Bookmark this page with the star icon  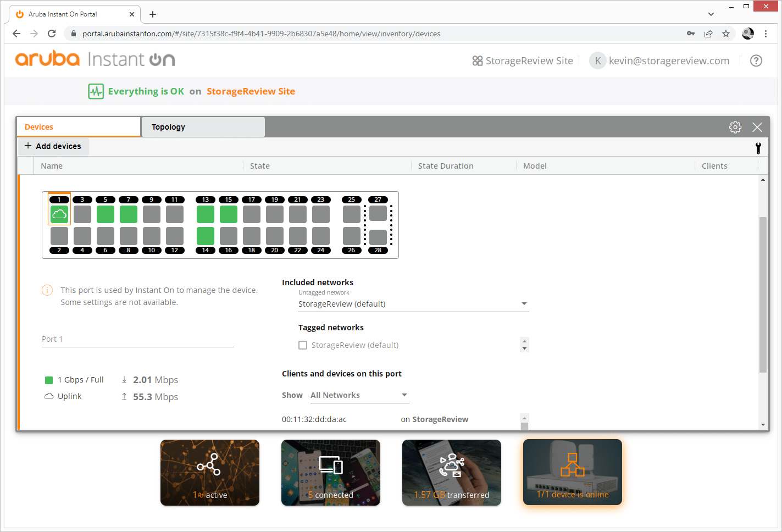click(726, 34)
